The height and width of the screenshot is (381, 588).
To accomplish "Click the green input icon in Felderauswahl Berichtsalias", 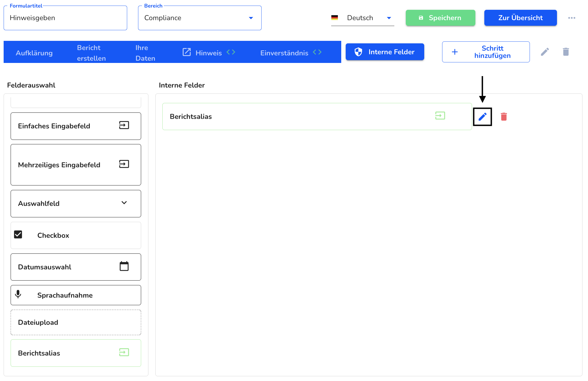I will click(x=124, y=352).
